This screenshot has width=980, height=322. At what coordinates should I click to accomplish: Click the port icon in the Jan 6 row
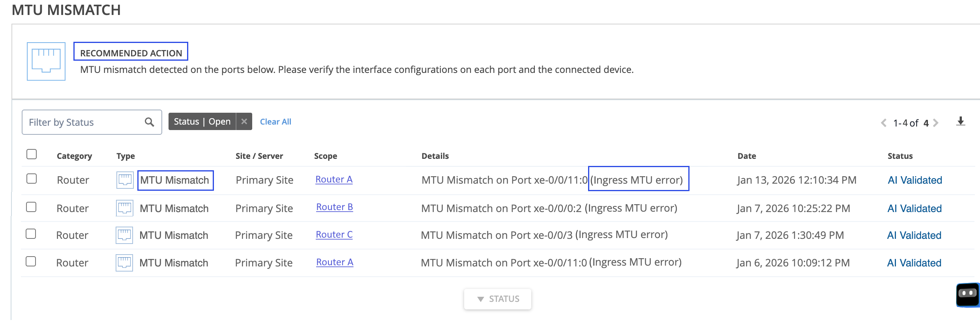[124, 262]
